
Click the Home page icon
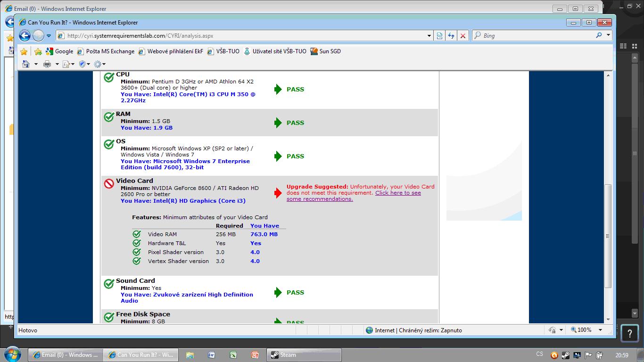[x=26, y=64]
